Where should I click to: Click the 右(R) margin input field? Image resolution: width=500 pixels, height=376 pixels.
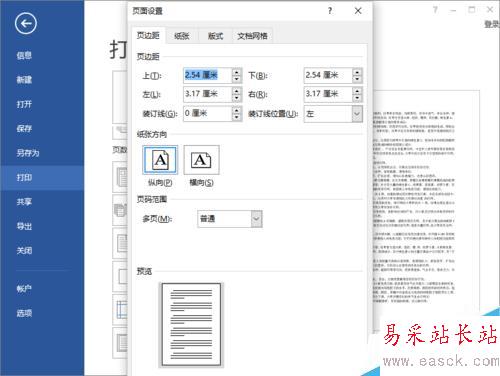(x=328, y=94)
